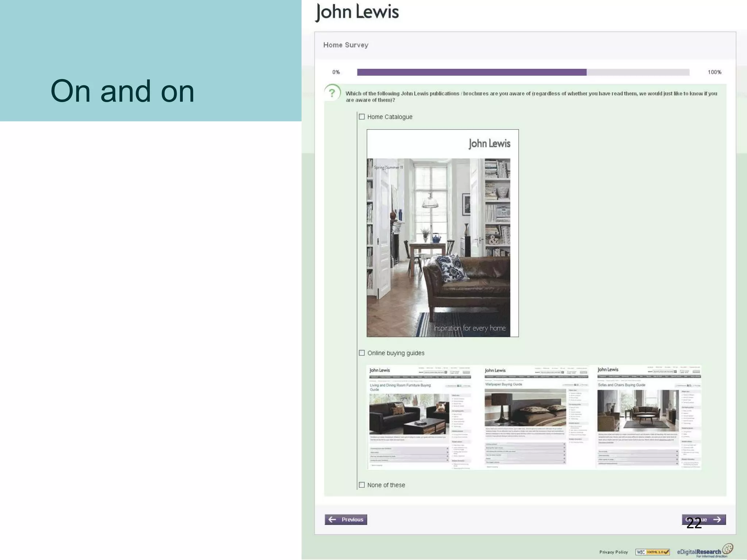The height and width of the screenshot is (560, 747).
Task: Click the Previous button
Action: [346, 520]
